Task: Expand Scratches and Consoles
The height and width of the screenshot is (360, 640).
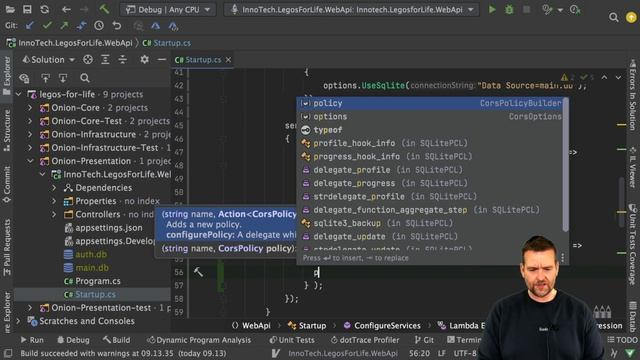Action: [x=19, y=321]
